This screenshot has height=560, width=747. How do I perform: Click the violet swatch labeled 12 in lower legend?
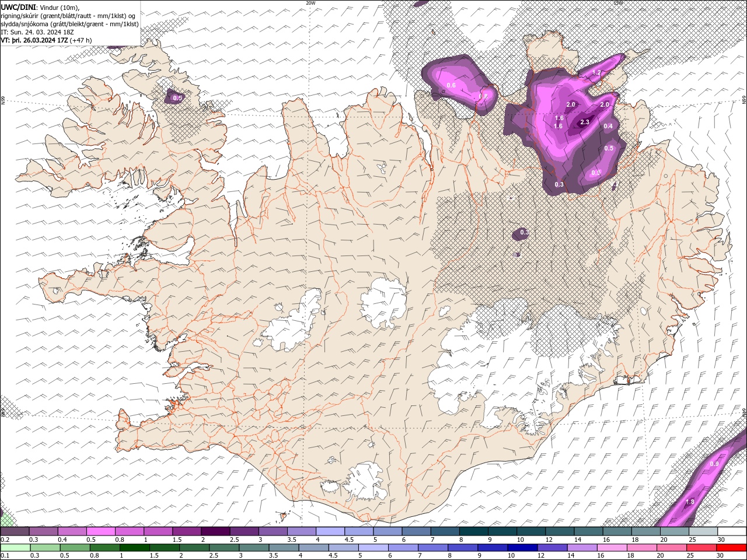click(x=551, y=548)
